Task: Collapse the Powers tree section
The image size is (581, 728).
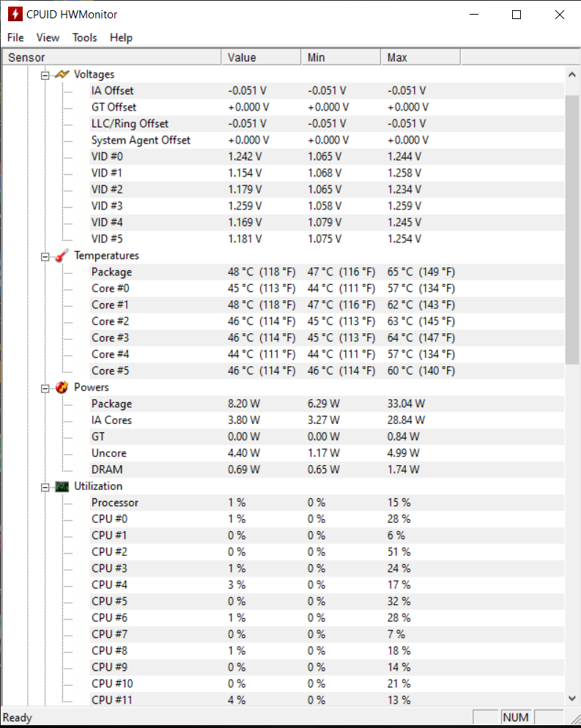Action: point(45,389)
